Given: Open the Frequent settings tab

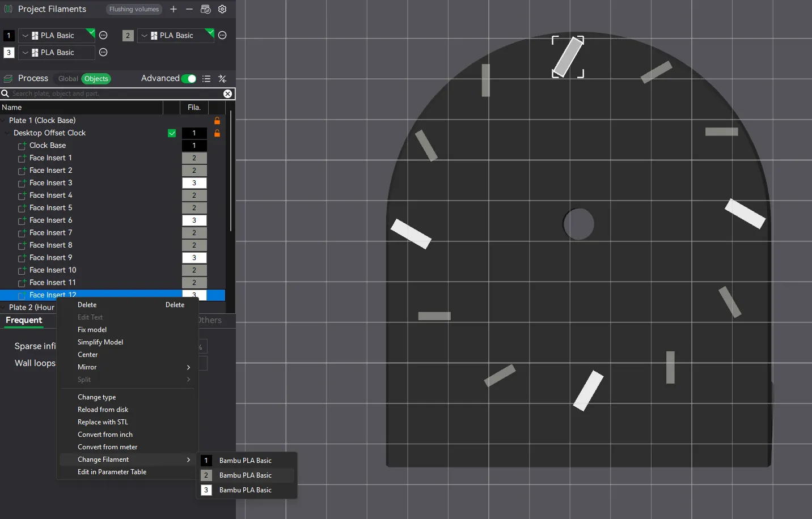Looking at the screenshot, I should (24, 320).
